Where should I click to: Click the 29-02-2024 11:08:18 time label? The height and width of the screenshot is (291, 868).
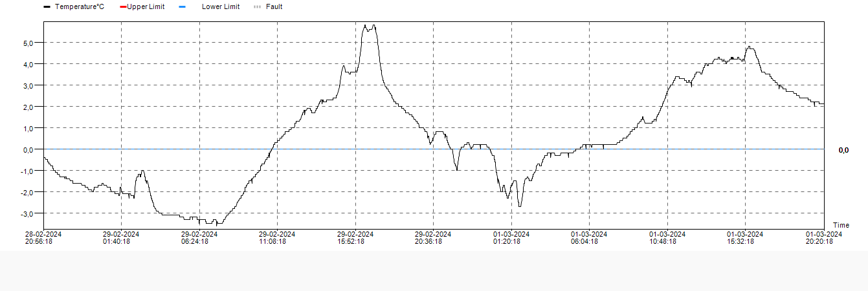coord(277,238)
